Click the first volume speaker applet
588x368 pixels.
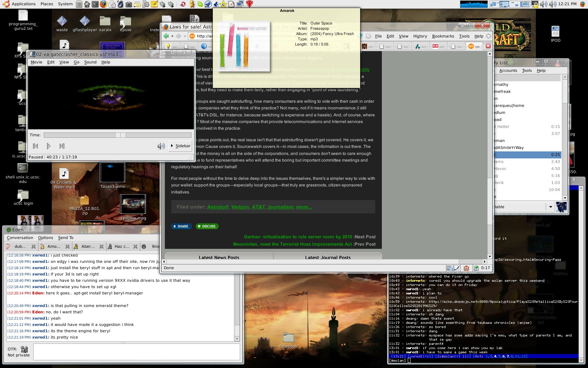(544, 4)
